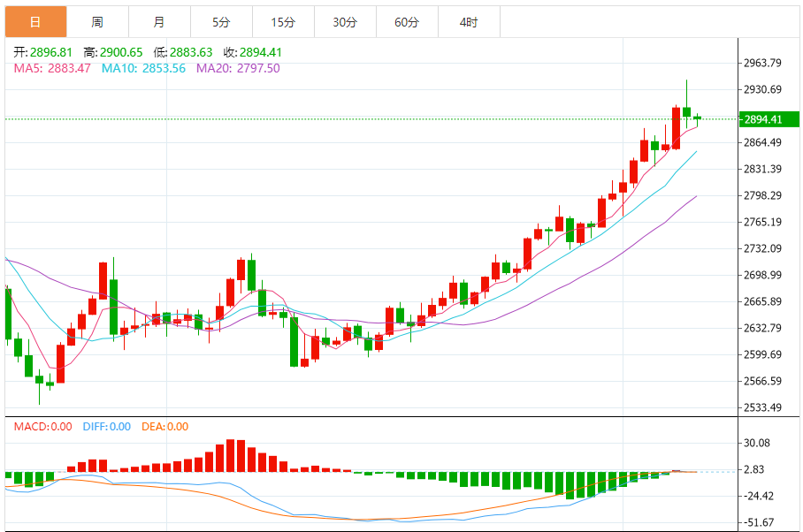Click the MACD:0.00 indicator label

tap(43, 427)
